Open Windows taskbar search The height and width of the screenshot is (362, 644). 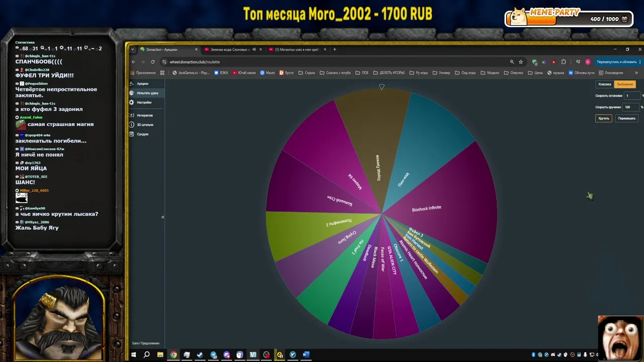[146, 355]
